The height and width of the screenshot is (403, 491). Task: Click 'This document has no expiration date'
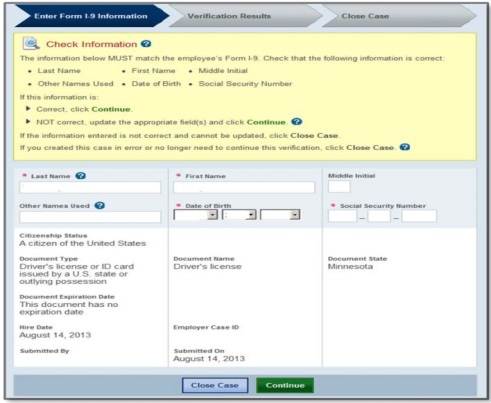pyautogui.click(x=69, y=308)
